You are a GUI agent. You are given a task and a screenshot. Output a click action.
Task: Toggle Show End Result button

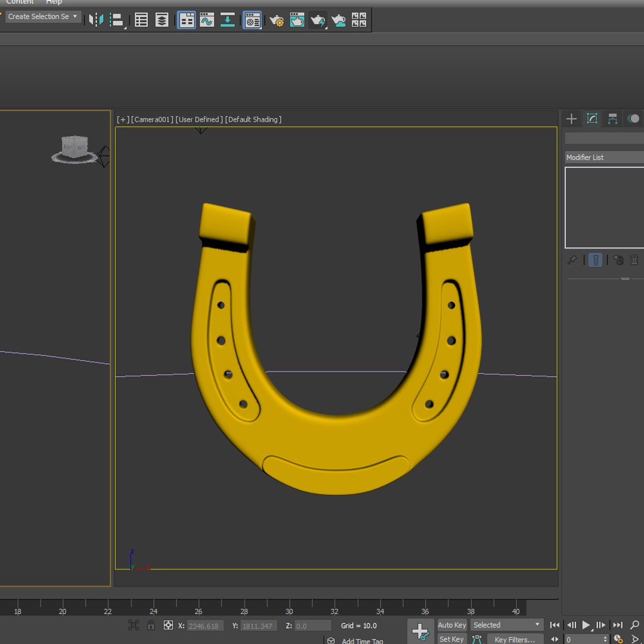pos(596,259)
